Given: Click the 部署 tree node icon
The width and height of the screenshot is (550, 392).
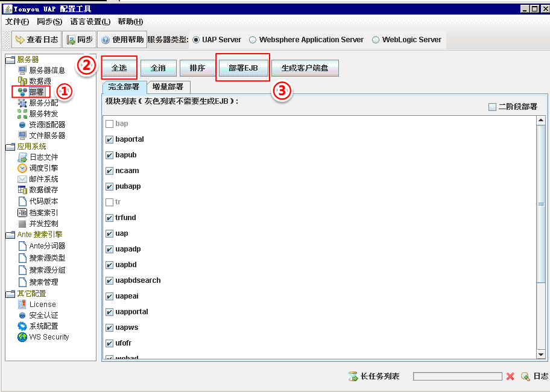Looking at the screenshot, I should click(x=22, y=92).
